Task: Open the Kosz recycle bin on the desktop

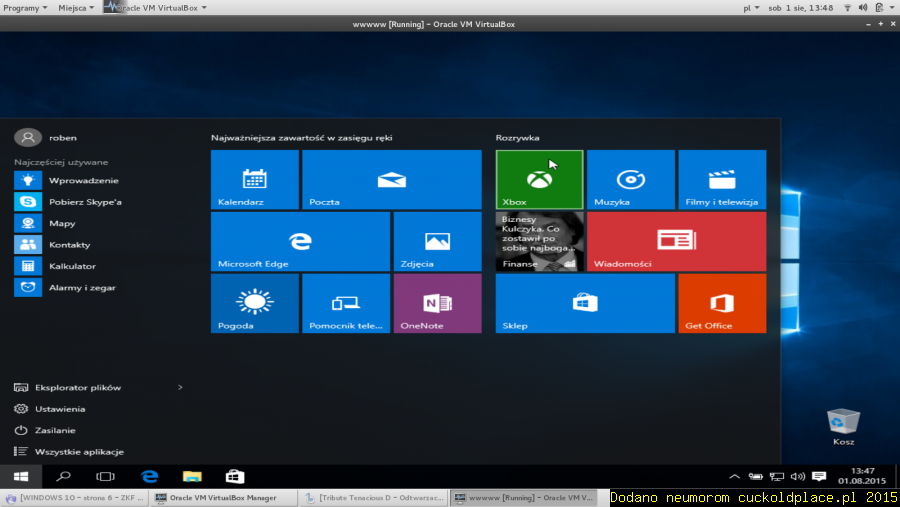Action: [x=843, y=424]
